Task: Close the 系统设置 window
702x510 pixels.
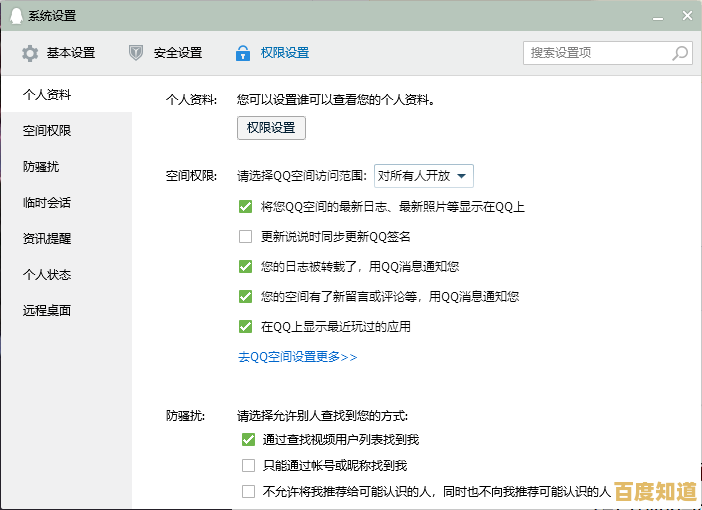Action: coord(685,15)
